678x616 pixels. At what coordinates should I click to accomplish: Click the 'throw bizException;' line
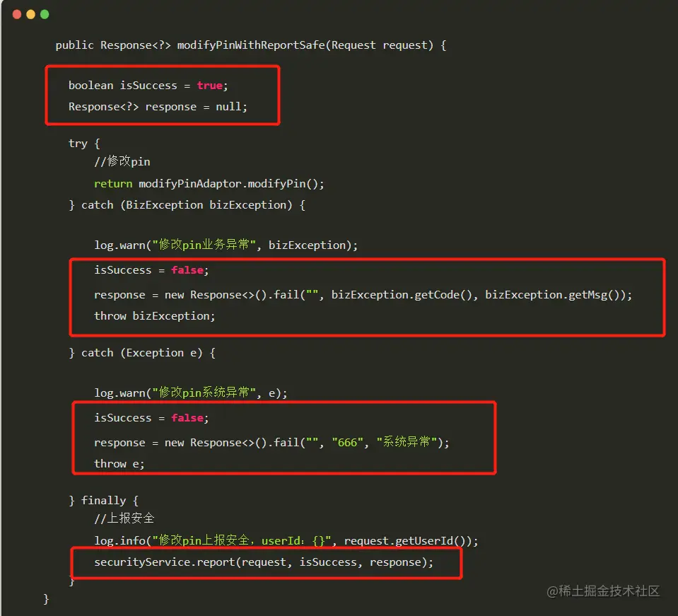pyautogui.click(x=155, y=316)
